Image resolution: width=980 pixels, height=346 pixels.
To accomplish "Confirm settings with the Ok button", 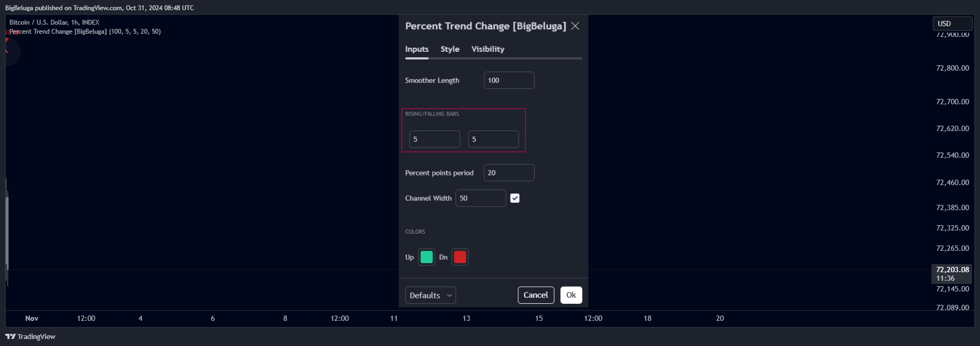I will (571, 295).
